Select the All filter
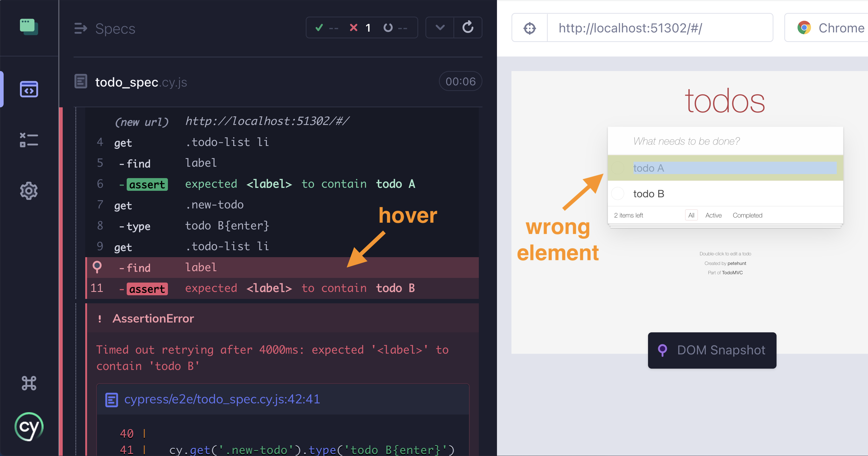 coord(691,215)
